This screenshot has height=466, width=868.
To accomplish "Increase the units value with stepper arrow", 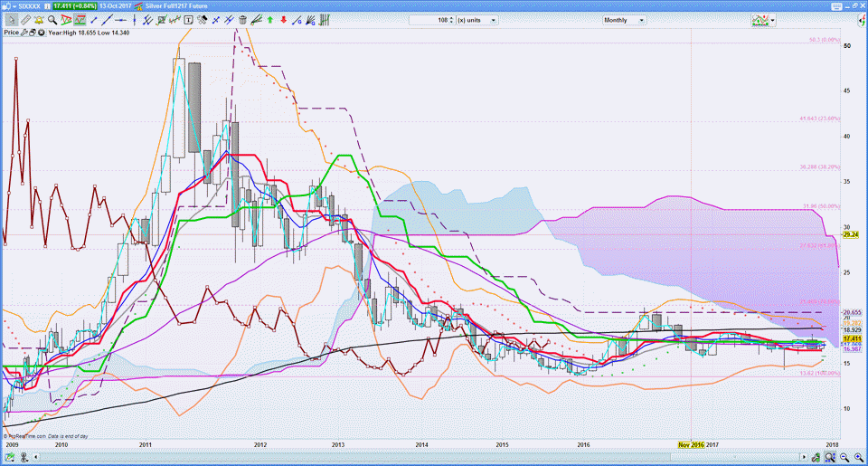I will click(x=453, y=17).
